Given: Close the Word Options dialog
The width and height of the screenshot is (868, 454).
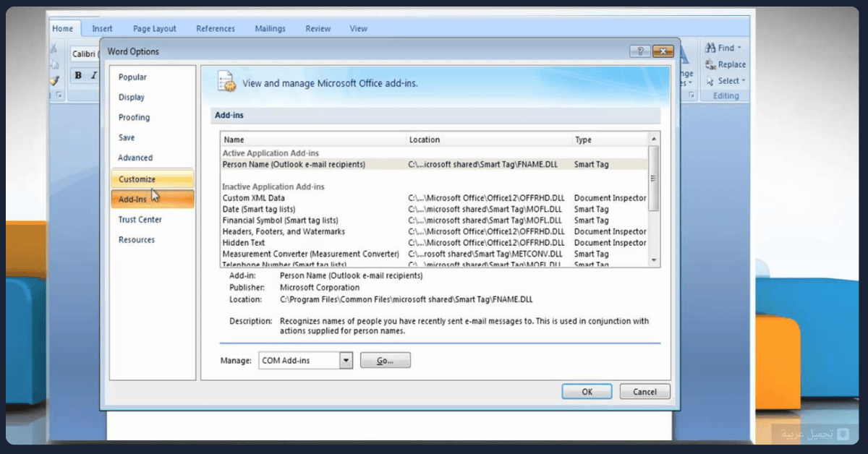Looking at the screenshot, I should click(663, 51).
